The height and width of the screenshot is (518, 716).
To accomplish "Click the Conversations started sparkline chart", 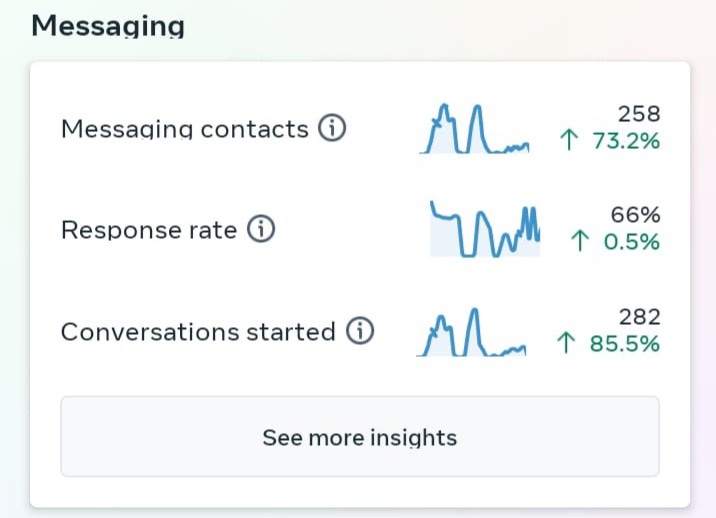I will click(x=471, y=332).
